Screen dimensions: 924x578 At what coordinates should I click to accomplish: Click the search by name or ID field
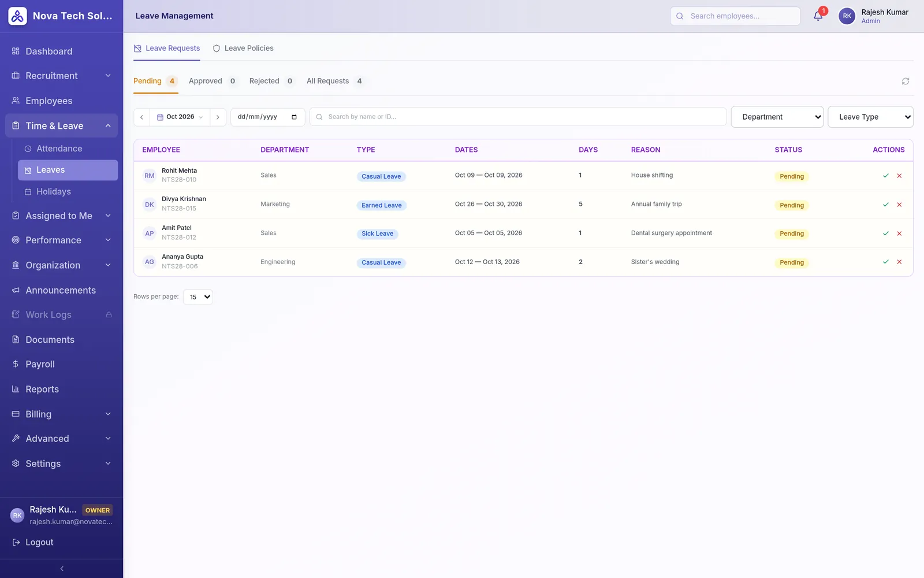(518, 117)
